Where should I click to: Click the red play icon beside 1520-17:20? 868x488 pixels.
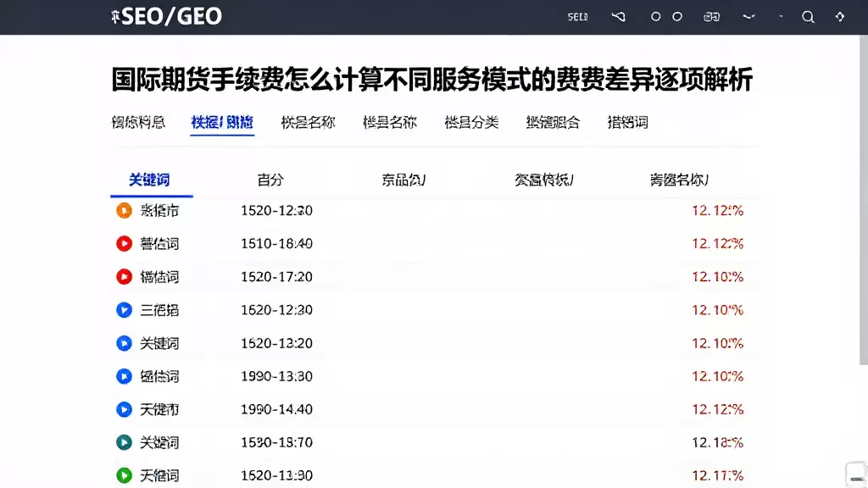click(124, 277)
